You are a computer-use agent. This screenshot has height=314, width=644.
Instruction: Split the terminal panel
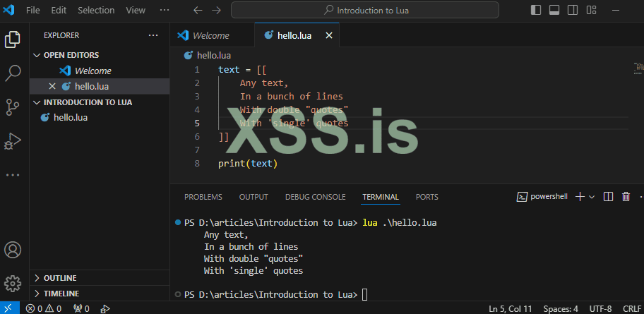609,197
